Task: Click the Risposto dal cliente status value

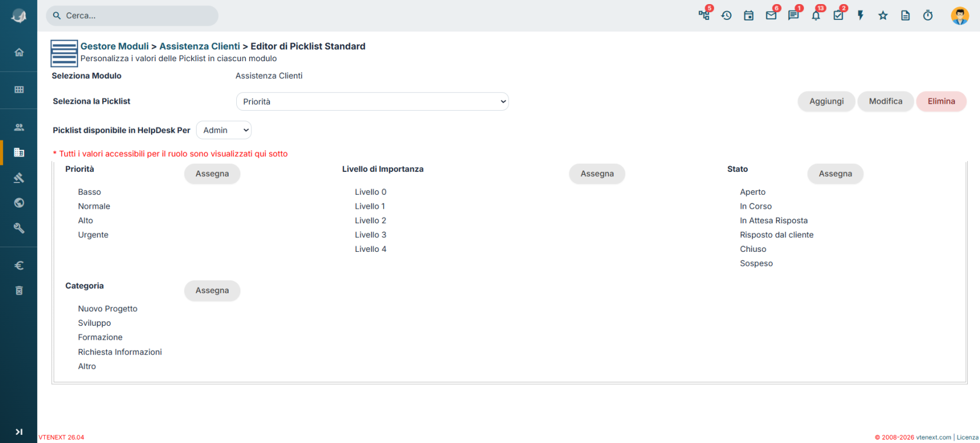Action: tap(776, 235)
